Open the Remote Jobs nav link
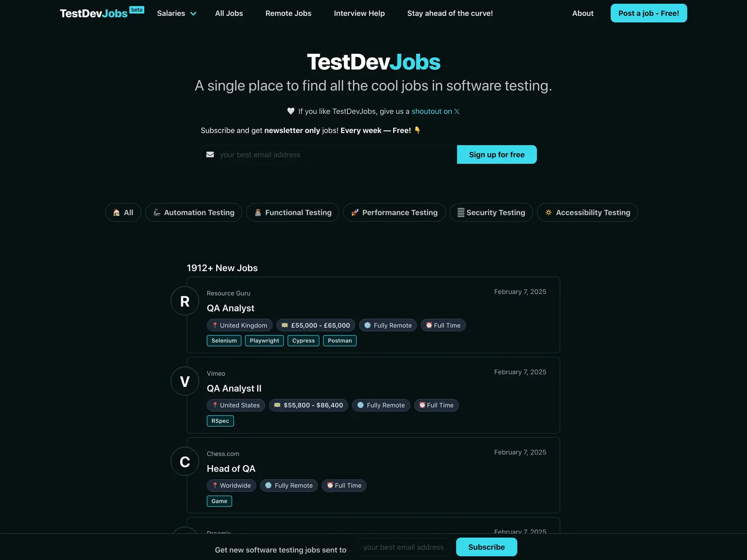The height and width of the screenshot is (560, 747). click(x=288, y=13)
